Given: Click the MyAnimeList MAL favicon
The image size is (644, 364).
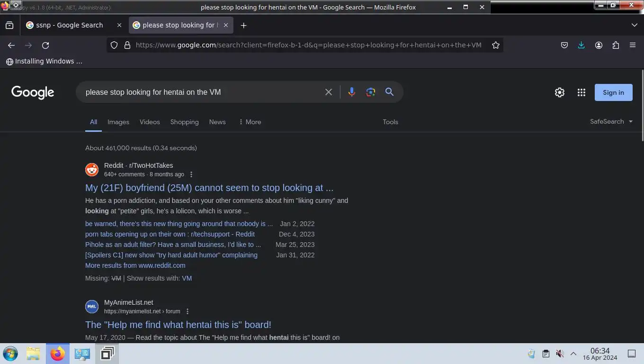Looking at the screenshot, I should (92, 307).
